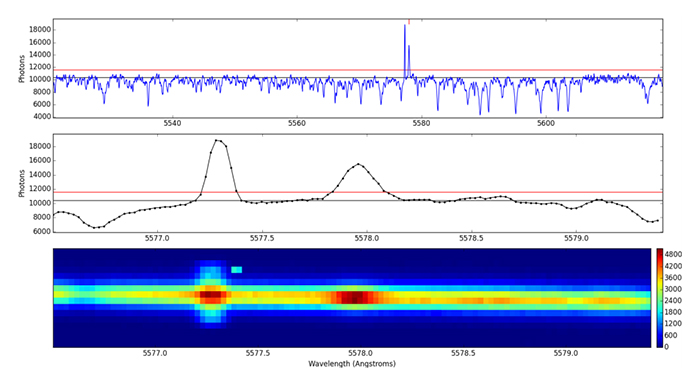Click the 5600 x-axis label of top plot
The height and width of the screenshot is (386, 700).
point(546,124)
